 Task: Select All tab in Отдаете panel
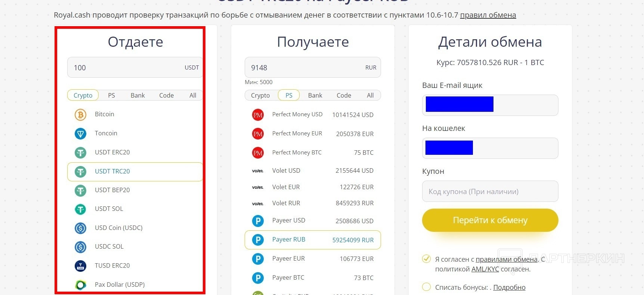click(193, 95)
